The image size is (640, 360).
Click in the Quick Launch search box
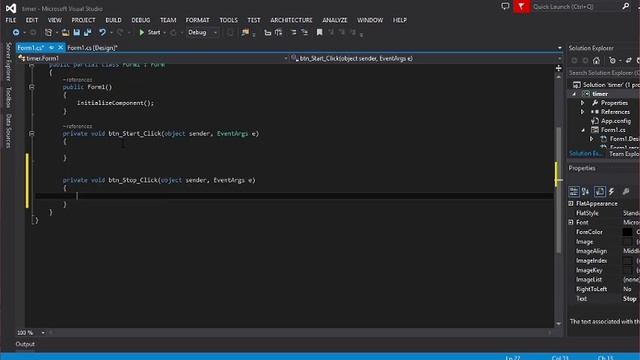pyautogui.click(x=576, y=7)
